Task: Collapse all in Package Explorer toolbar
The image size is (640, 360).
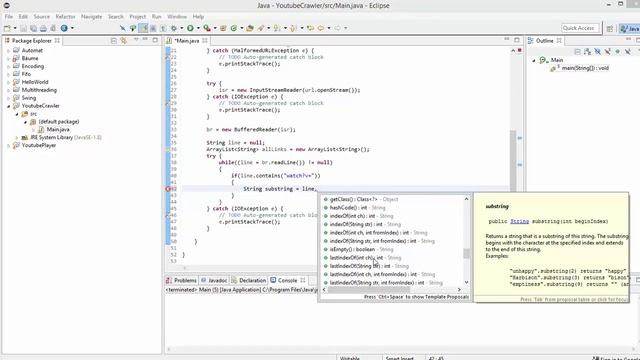Action: pos(114,40)
